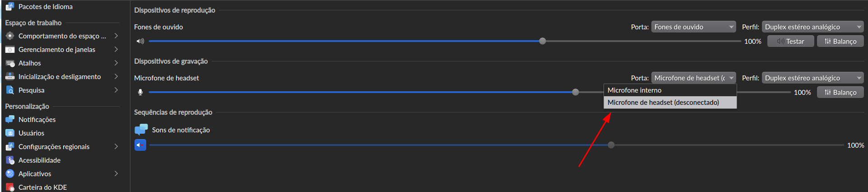Click the Notificações icon in sidebar
Image resolution: width=868 pixels, height=192 pixels.
click(x=10, y=120)
